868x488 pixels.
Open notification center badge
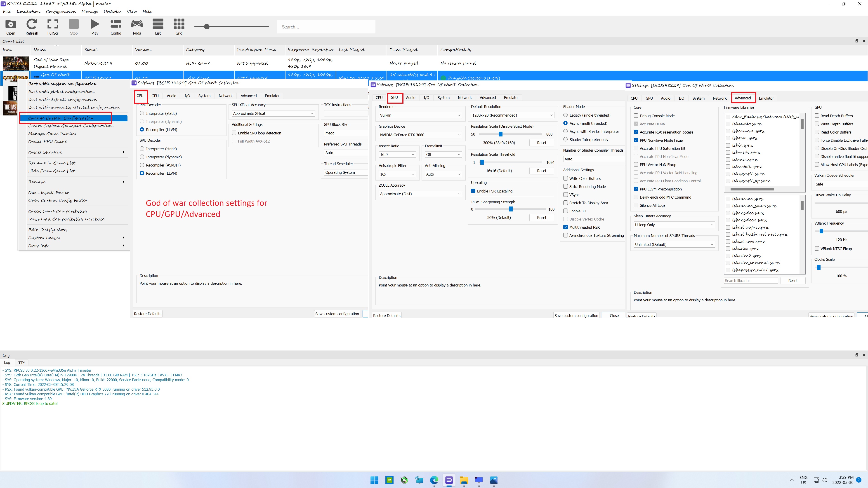coord(859,480)
